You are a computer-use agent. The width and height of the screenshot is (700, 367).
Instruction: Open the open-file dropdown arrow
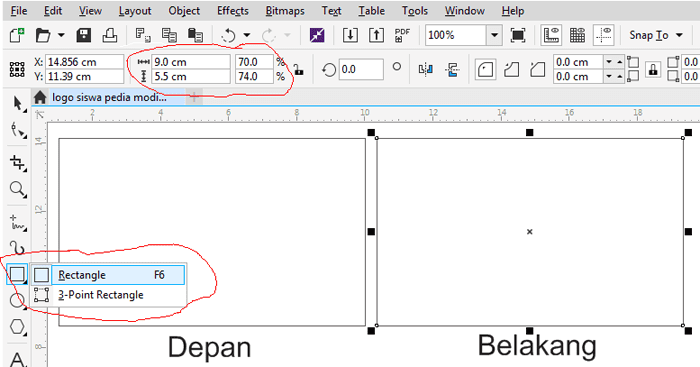point(62,35)
